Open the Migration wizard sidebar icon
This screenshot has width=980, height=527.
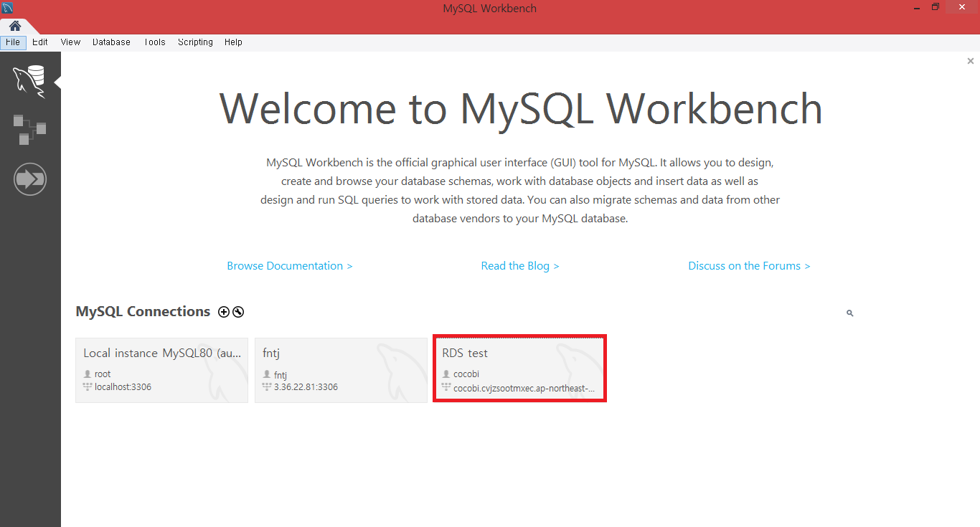pos(30,179)
